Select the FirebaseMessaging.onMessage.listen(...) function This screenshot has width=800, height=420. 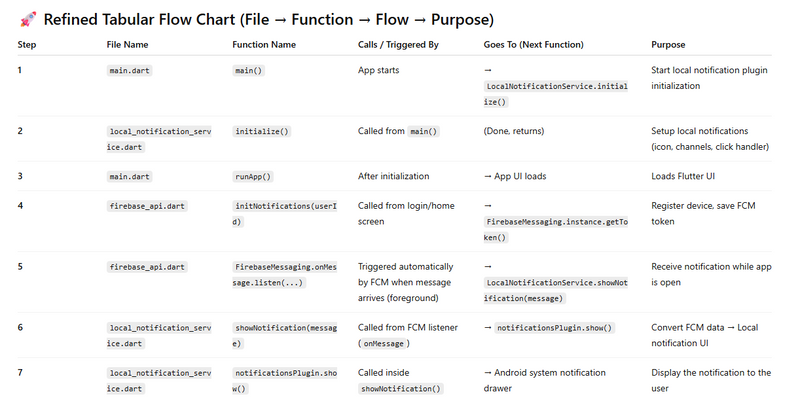click(287, 274)
